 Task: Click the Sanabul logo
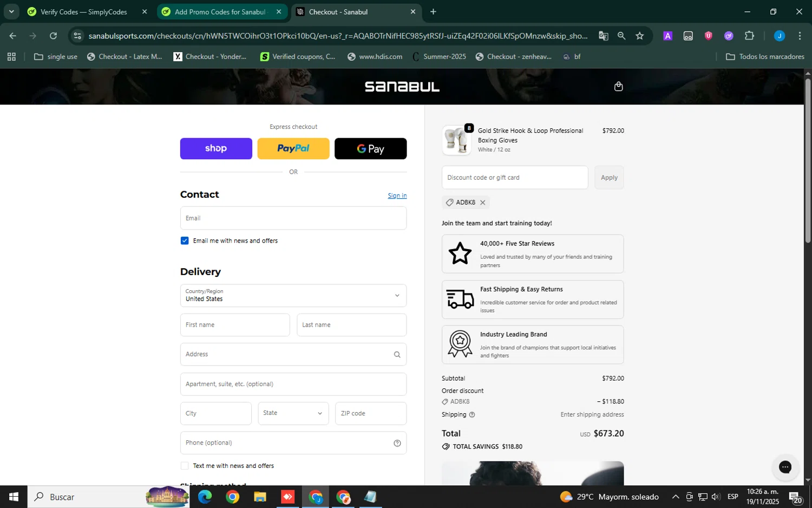pos(402,87)
